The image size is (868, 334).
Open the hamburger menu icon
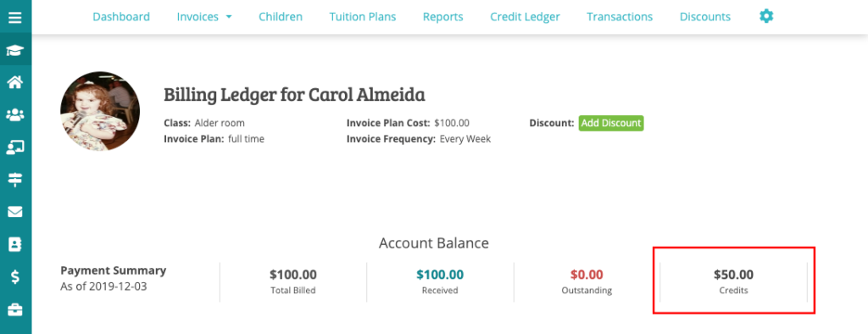point(15,17)
